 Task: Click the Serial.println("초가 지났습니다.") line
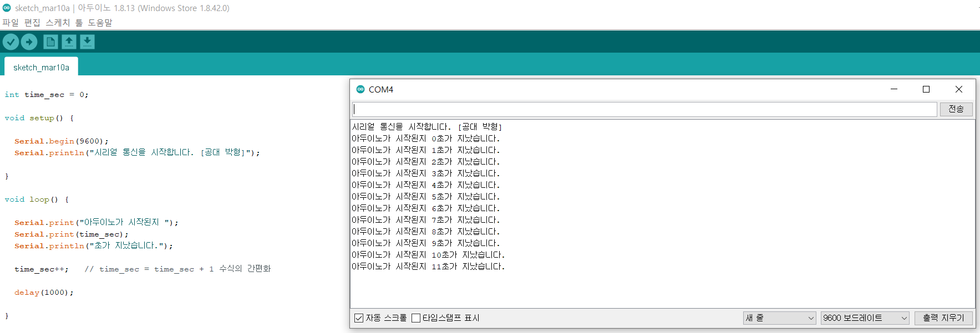[94, 245]
